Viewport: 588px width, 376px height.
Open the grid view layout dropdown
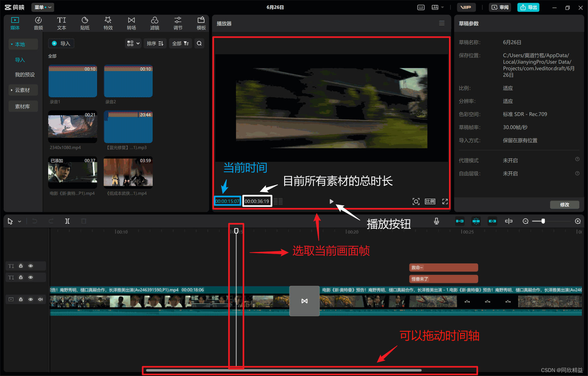tap(133, 44)
